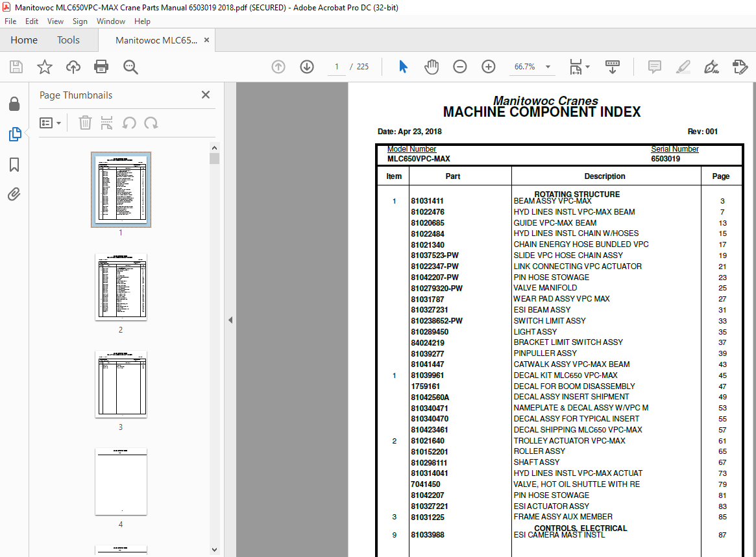Screen dimensions: 756x557
Task: Open fit page options icon
Action: (579, 67)
